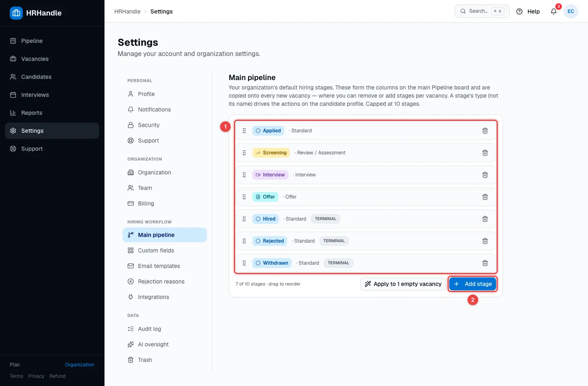The width and height of the screenshot is (588, 386).
Task: Click the Withdrawn stage drag handle
Action: (x=244, y=263)
